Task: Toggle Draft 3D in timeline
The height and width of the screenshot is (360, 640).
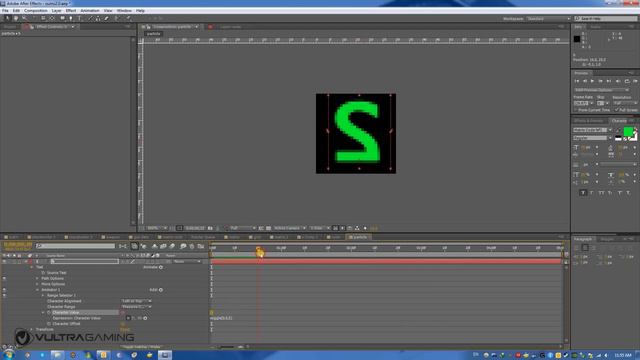Action: coord(144,246)
